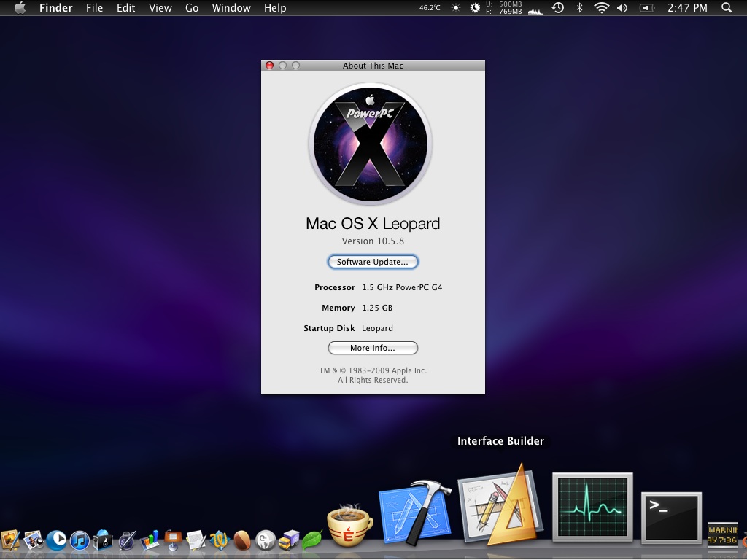
Task: Launch Keynote podium icon in Dock
Action: point(173,540)
